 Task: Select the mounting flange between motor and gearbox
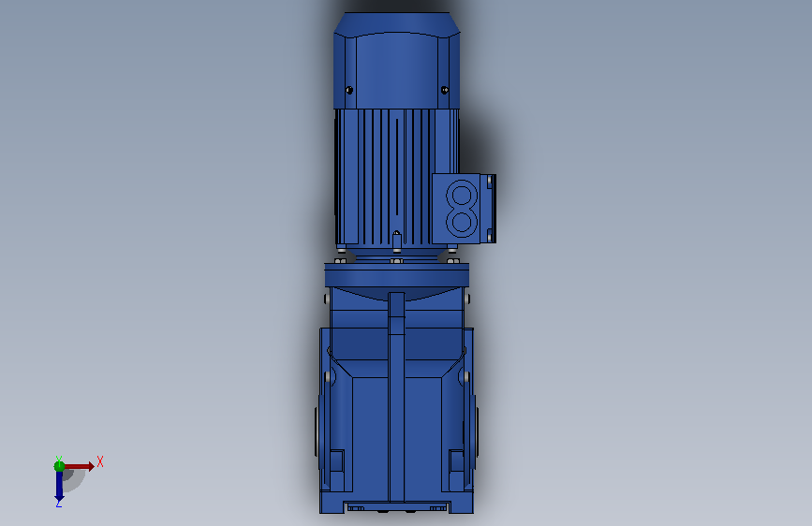(x=397, y=275)
